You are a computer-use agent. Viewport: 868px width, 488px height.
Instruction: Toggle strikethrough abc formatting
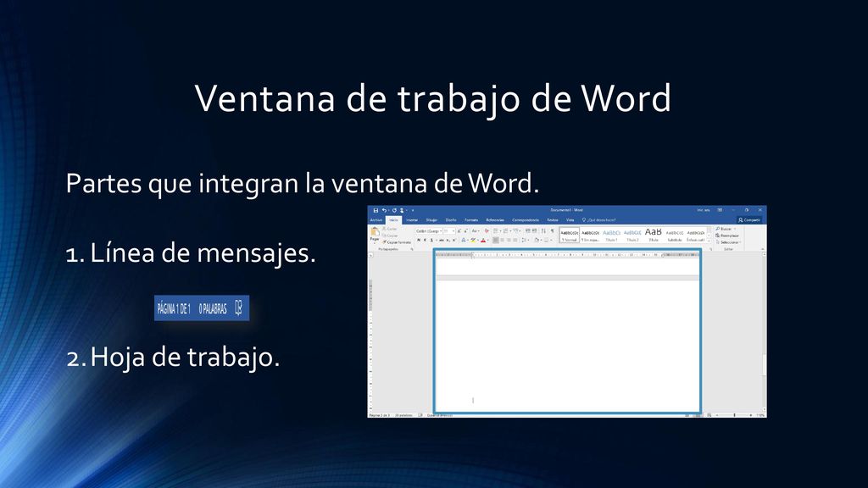point(441,240)
